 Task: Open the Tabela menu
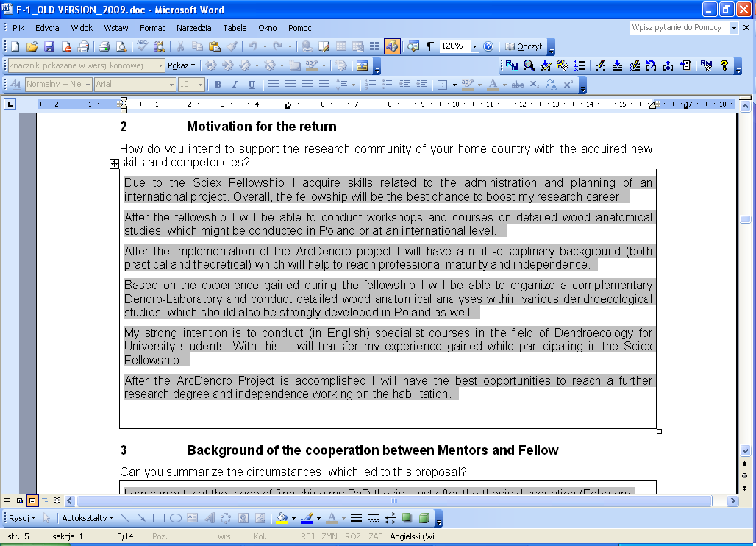point(235,28)
